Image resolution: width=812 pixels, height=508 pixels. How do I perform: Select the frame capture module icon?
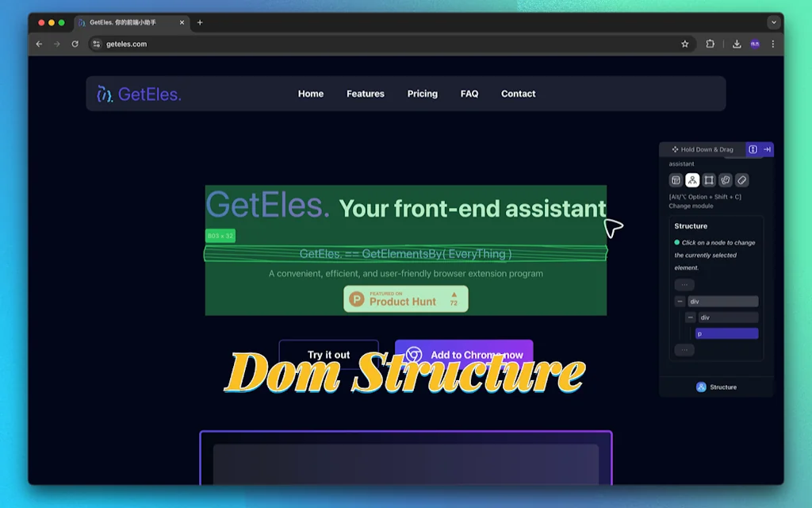[x=709, y=180]
